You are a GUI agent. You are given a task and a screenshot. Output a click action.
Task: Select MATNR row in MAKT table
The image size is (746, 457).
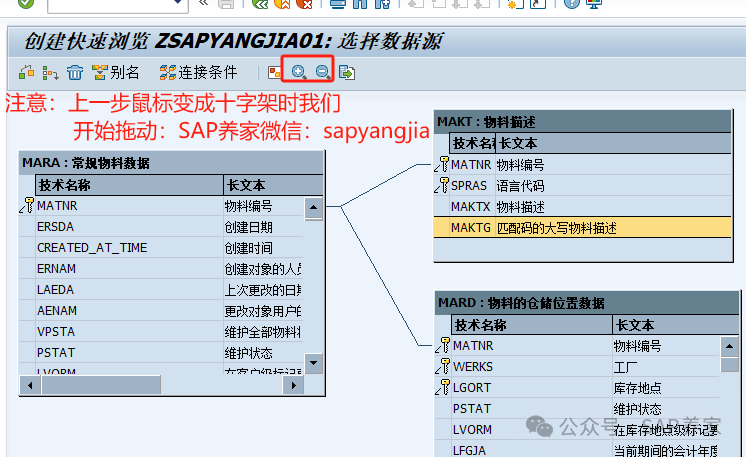(583, 165)
